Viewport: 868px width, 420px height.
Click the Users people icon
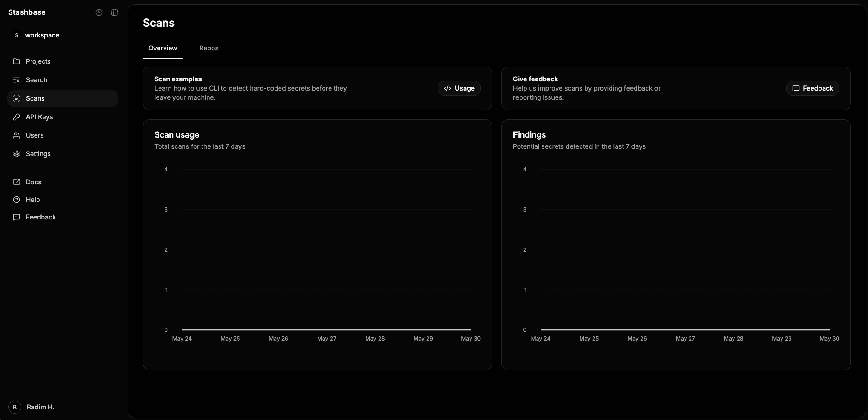pyautogui.click(x=17, y=135)
